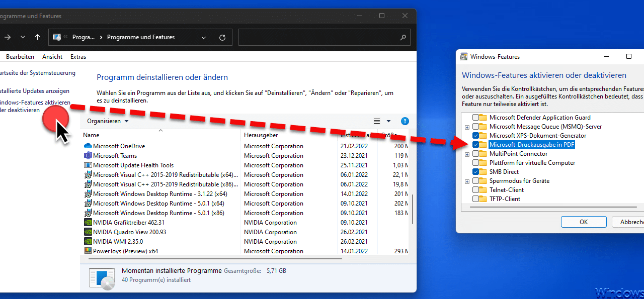Enable the TFTP-Client checkbox
The width and height of the screenshot is (644, 299).
click(x=475, y=199)
